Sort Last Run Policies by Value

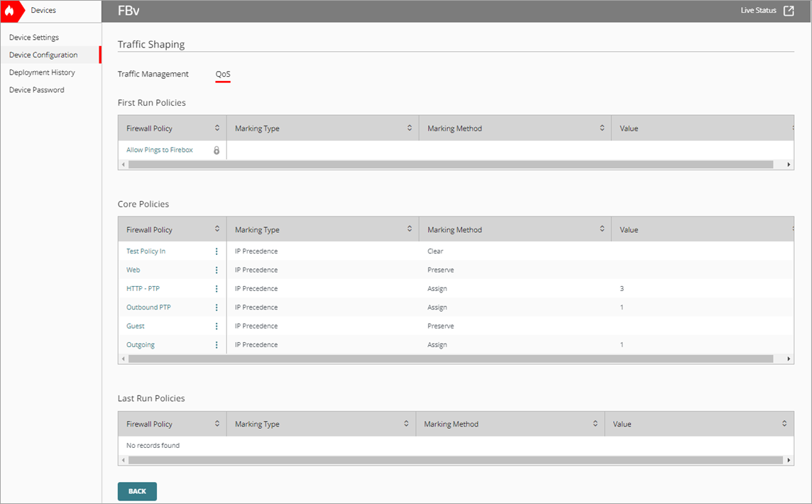click(784, 424)
